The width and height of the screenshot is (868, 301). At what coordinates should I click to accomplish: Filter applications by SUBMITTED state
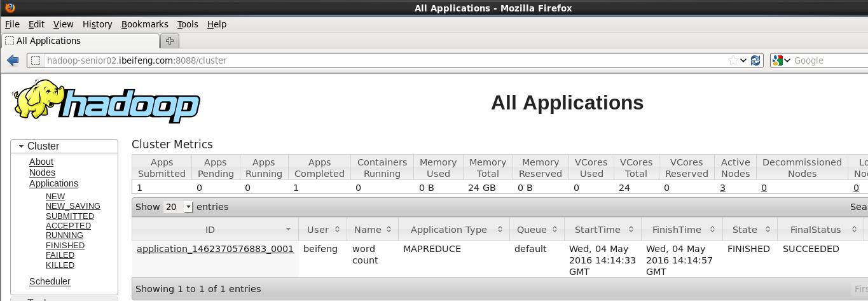(70, 216)
